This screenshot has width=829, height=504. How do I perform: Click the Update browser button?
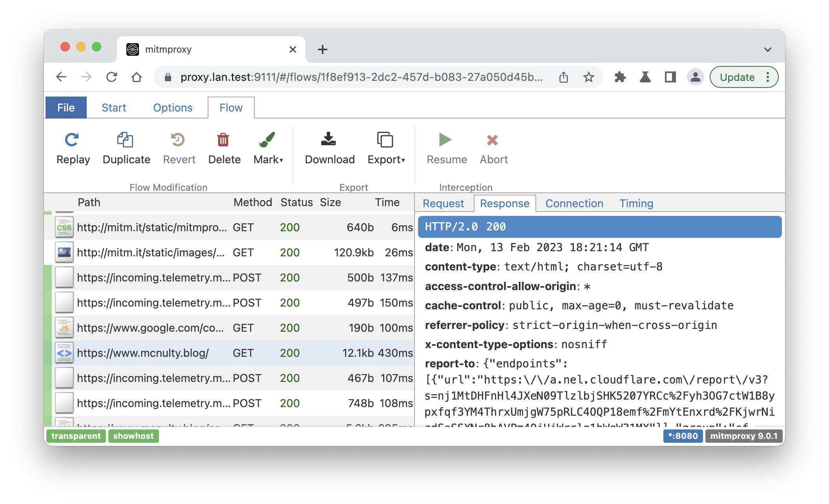click(x=738, y=77)
